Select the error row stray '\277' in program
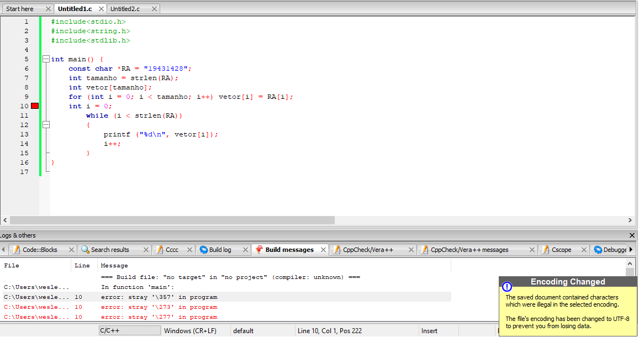 (x=226, y=317)
